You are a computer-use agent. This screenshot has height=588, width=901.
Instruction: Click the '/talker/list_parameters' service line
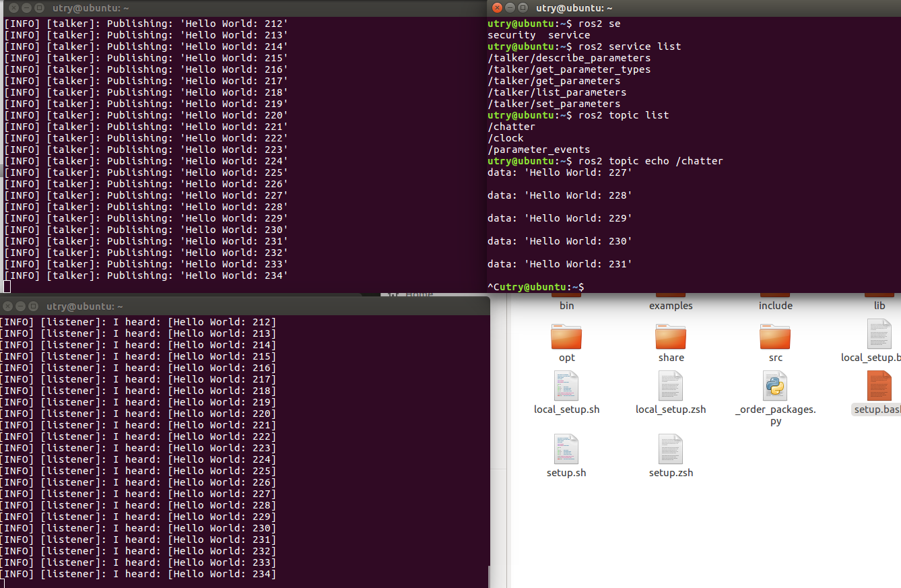(557, 92)
